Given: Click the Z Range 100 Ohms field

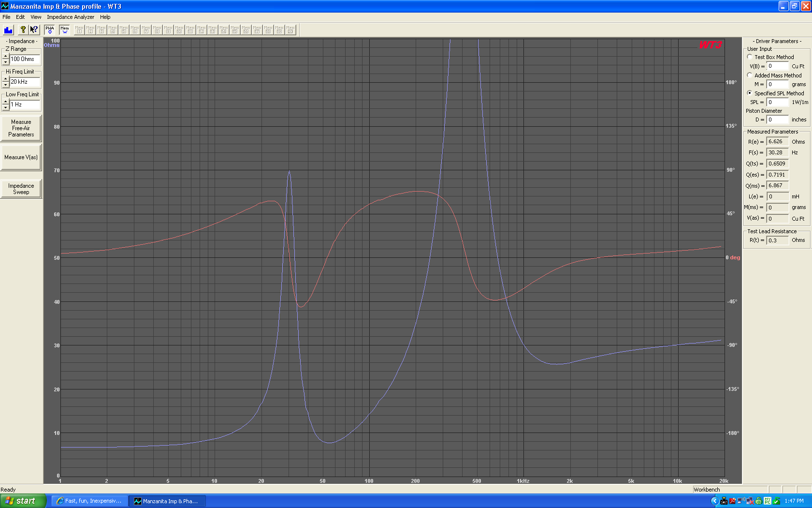Looking at the screenshot, I should 25,60.
